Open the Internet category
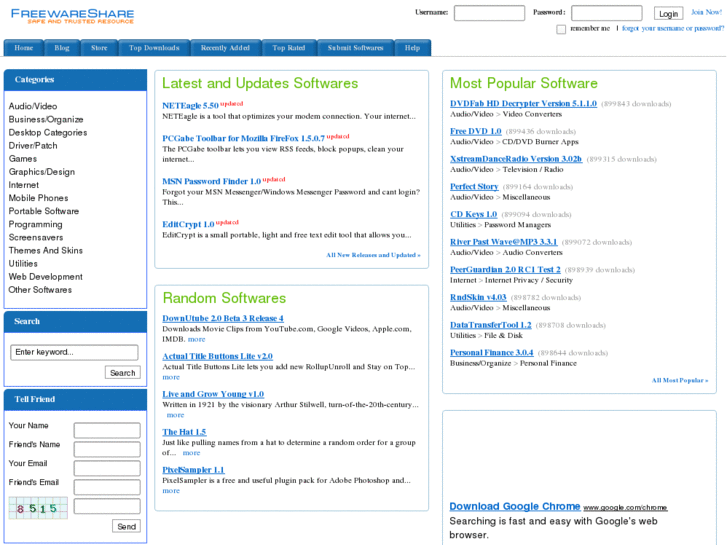Screen dimensions: 727x545 (24, 185)
